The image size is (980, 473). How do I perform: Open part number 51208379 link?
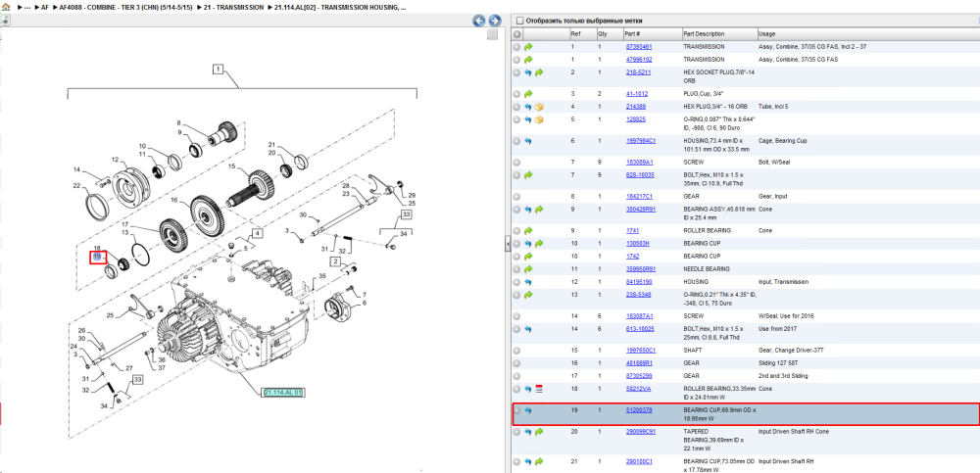(x=639, y=410)
